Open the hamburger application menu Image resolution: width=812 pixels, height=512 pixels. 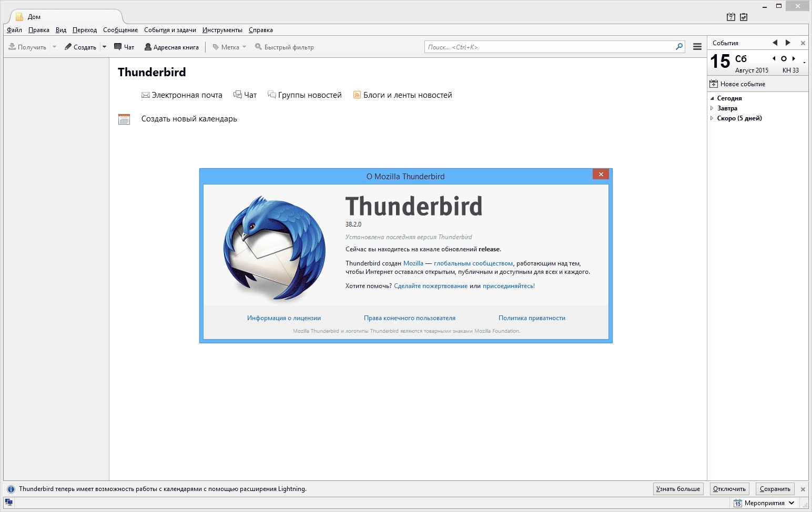[697, 47]
